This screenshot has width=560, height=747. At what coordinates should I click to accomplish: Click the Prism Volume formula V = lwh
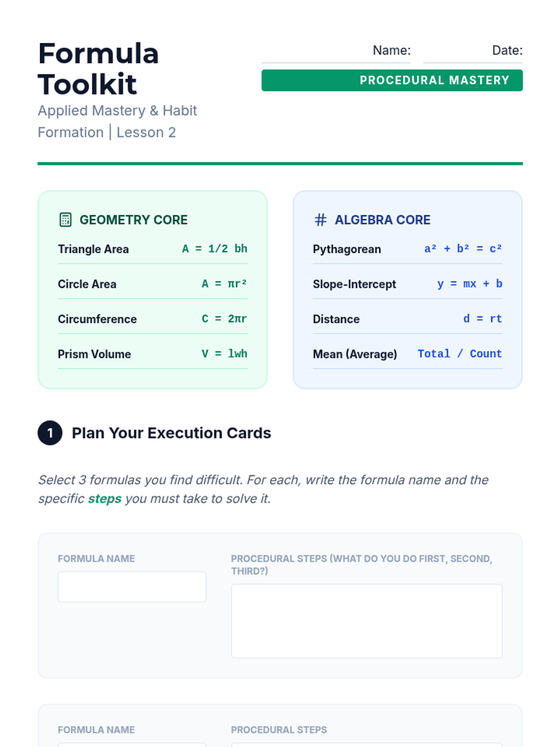[x=224, y=354]
